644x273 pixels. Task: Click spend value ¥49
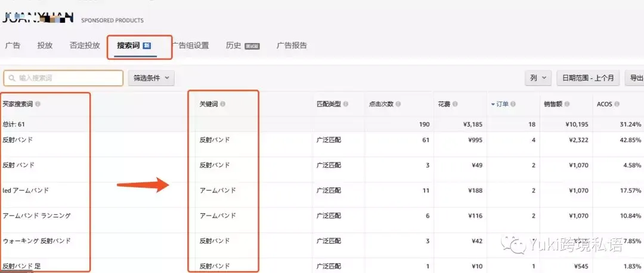476,165
